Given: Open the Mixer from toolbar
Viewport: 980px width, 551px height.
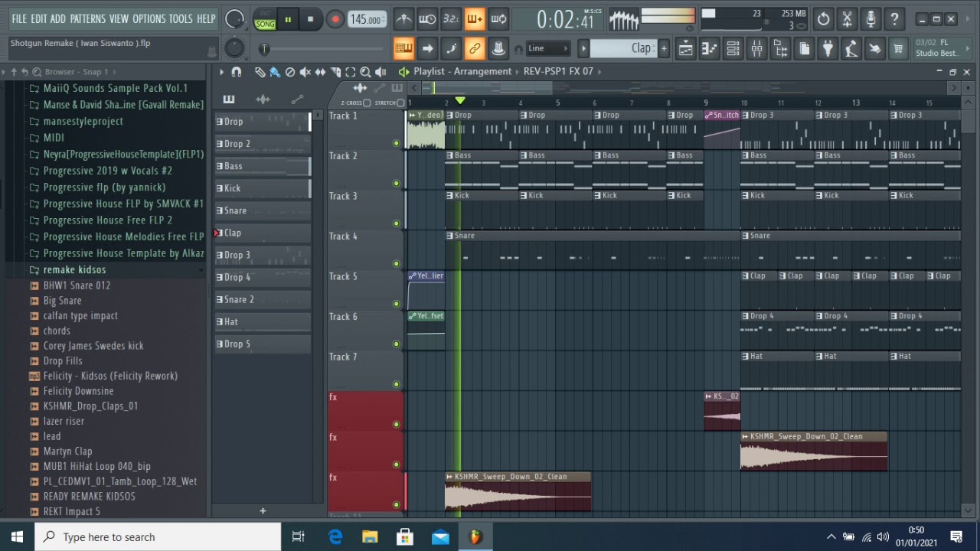Looking at the screenshot, I should point(756,50).
